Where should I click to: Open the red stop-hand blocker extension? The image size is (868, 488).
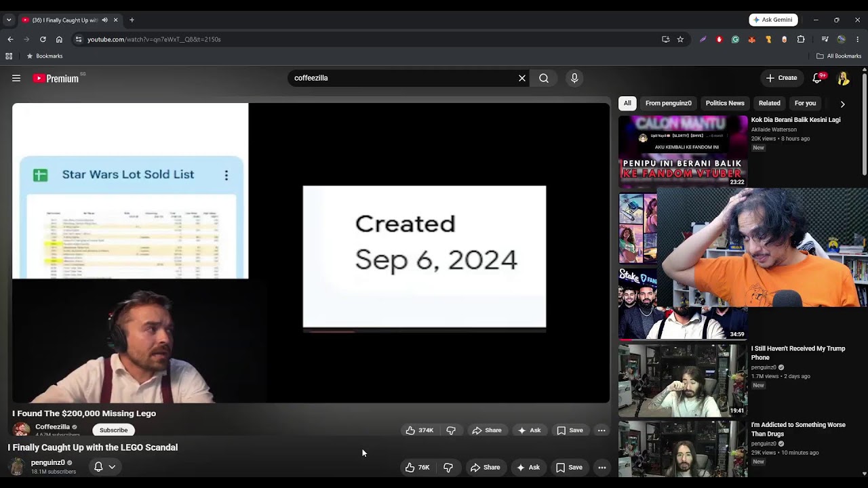point(719,39)
